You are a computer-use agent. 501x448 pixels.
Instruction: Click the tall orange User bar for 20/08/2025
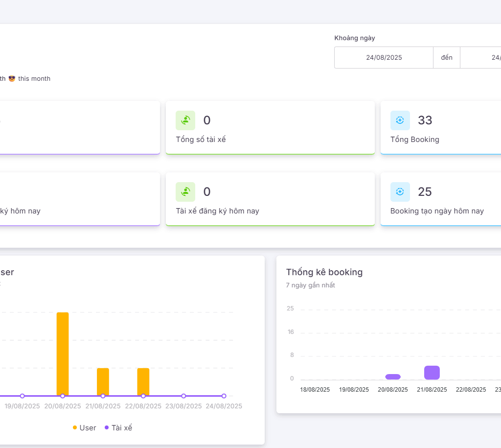tap(63, 354)
